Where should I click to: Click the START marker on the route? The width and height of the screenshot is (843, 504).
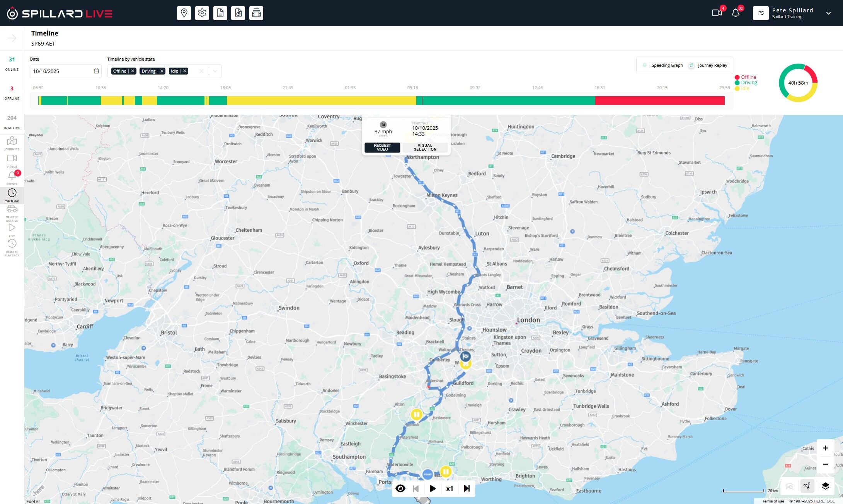pos(427,474)
